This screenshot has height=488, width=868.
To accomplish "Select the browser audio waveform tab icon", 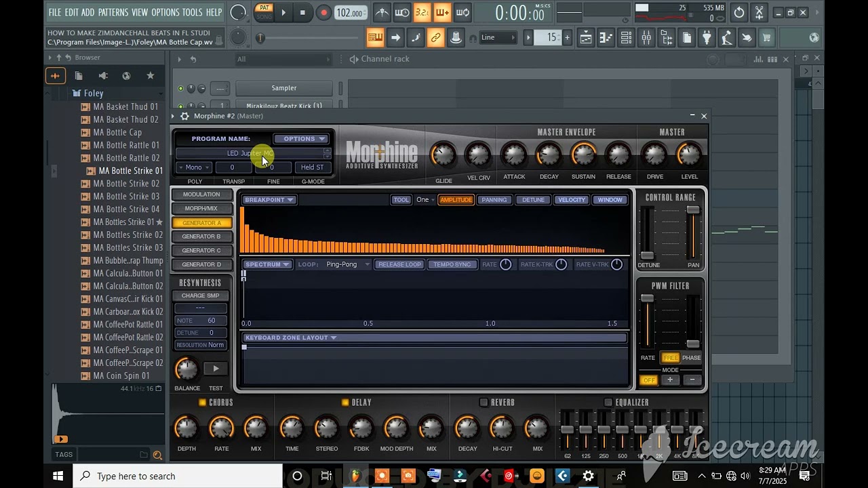I will point(56,76).
